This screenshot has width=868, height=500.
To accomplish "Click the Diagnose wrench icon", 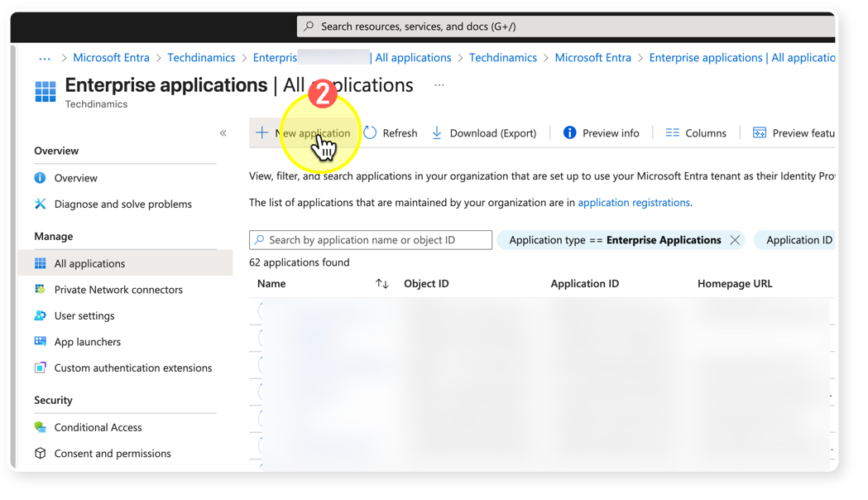I will coord(40,204).
